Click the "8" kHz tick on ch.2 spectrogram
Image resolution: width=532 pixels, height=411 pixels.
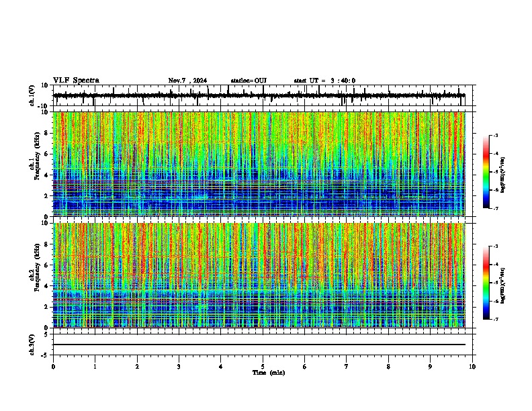(47, 244)
